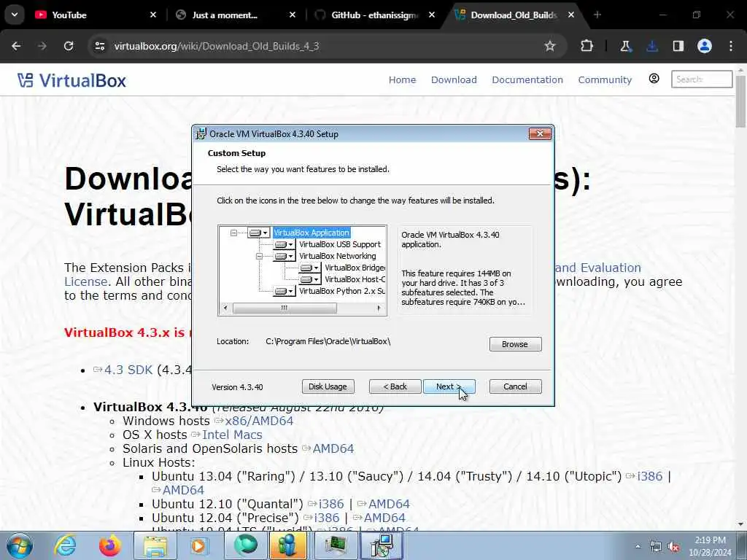Open the VirtualBox Networking feature dropdown
Image resolution: width=747 pixels, height=560 pixels.
(284, 256)
